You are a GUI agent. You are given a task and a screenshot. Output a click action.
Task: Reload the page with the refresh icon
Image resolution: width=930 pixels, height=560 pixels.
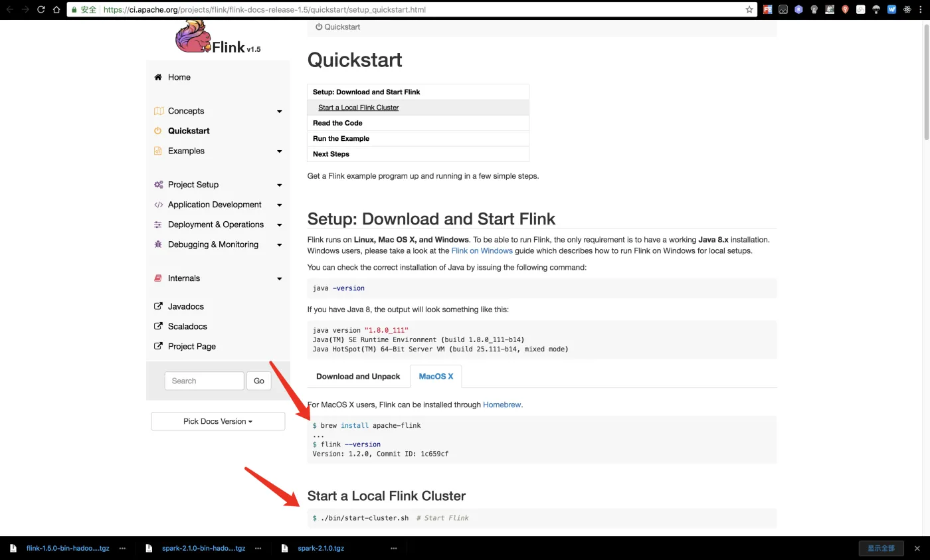[41, 10]
